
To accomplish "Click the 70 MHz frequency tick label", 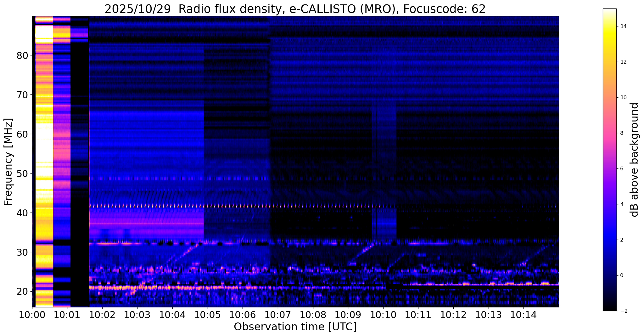I will [22, 95].
